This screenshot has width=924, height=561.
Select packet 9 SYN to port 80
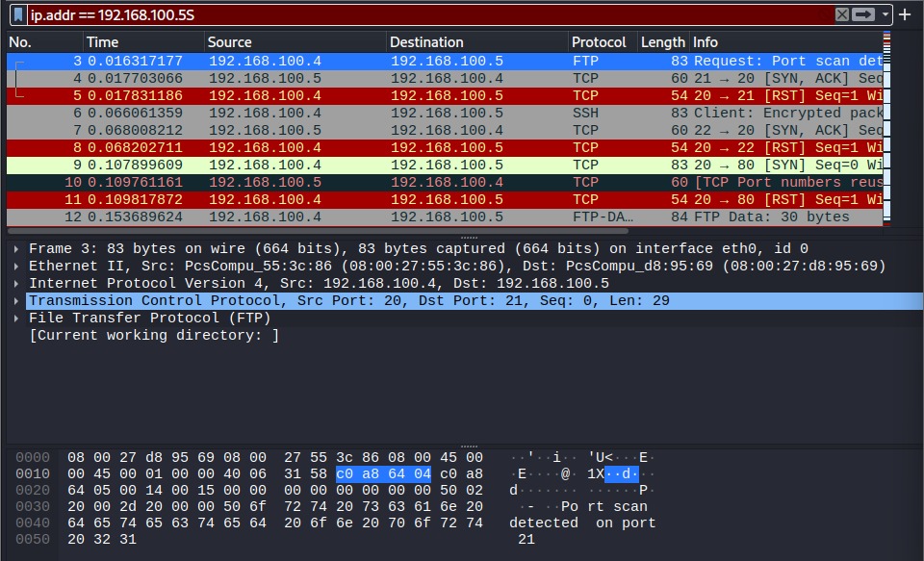[x=445, y=165]
